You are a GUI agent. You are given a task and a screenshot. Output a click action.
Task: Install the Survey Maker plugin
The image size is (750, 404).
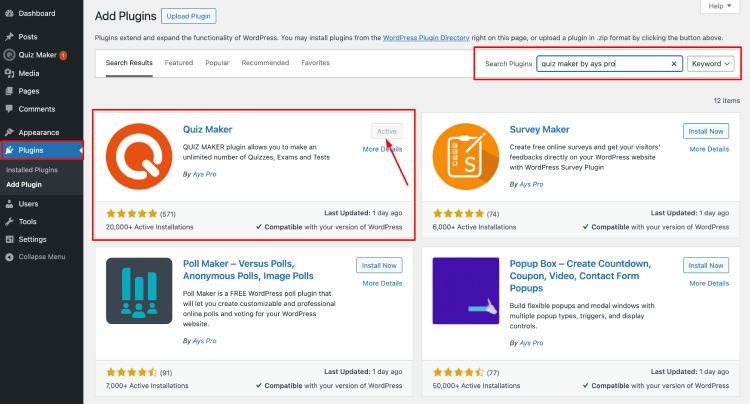click(x=706, y=131)
